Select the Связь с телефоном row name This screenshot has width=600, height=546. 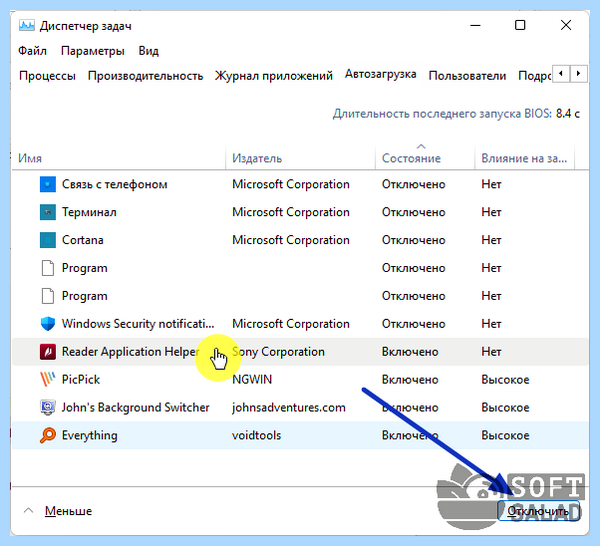coord(115,184)
